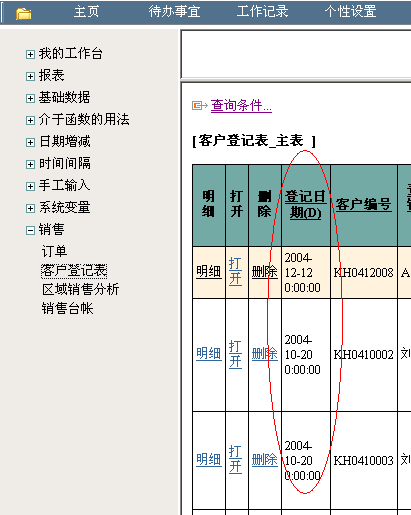Expand the 日期增减 node

[30, 142]
